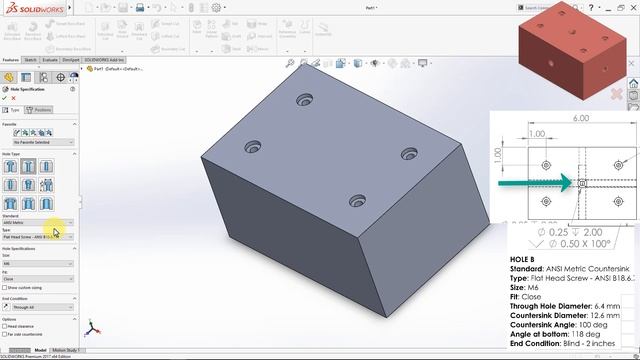
Task: Switch to the DimXpert ribbon tab
Action: 71,60
